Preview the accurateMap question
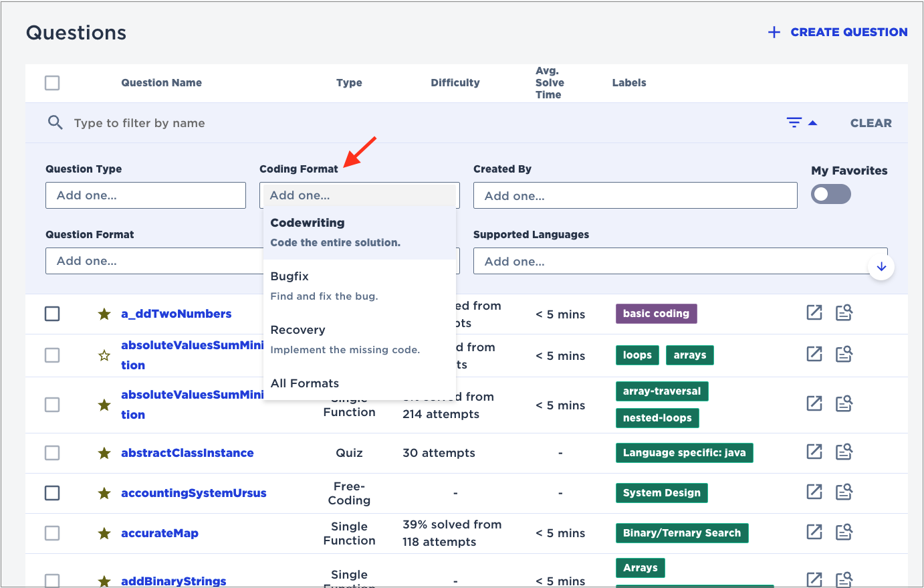 pyautogui.click(x=844, y=532)
